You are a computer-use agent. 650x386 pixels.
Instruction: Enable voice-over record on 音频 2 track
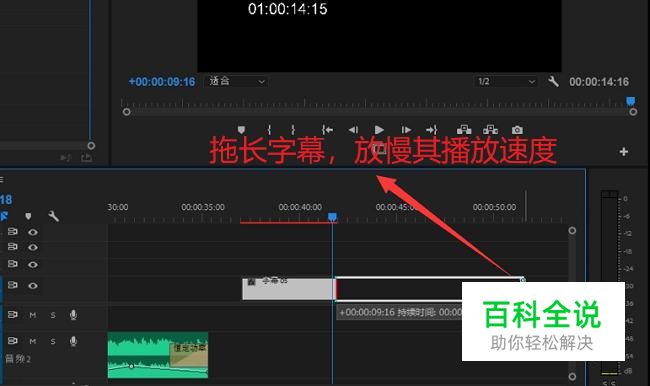point(73,341)
